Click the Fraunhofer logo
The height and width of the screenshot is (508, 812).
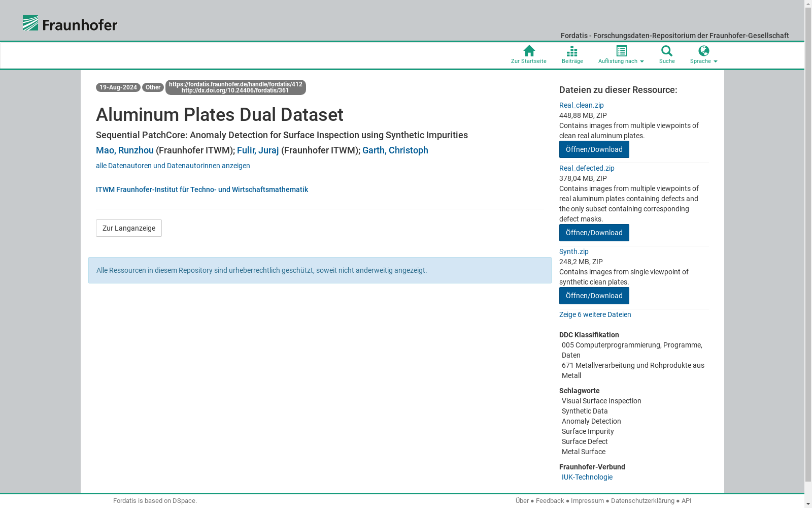pos(70,23)
